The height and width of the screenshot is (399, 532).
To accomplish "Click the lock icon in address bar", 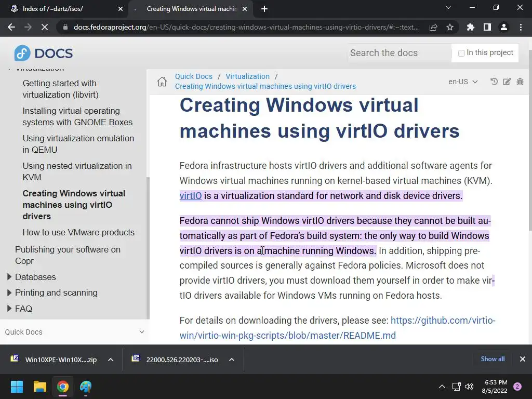I will coord(65,27).
